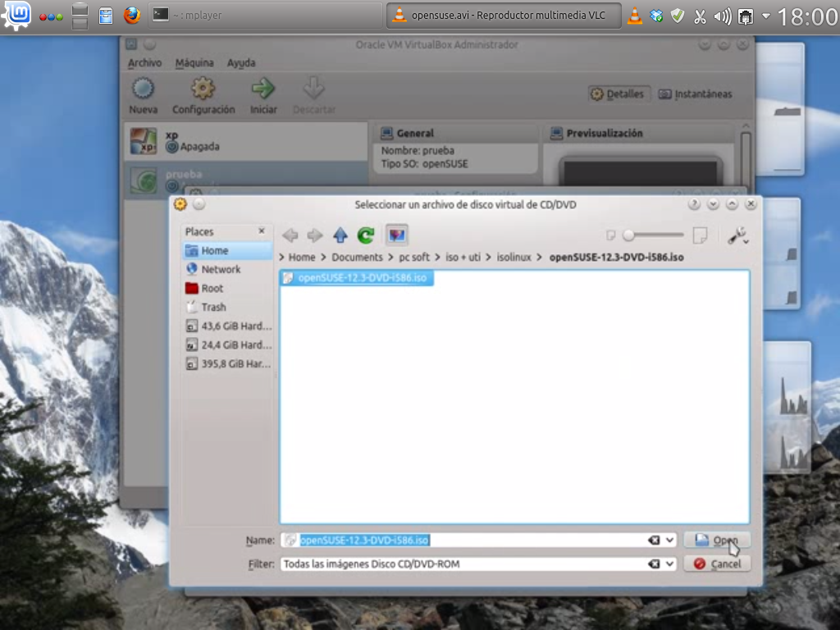Click Iniciar in VirtualBox toolbar
This screenshot has width=840, height=630.
263,95
